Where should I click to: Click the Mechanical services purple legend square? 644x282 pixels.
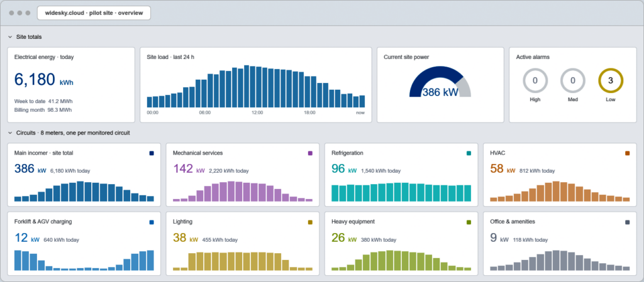310,153
